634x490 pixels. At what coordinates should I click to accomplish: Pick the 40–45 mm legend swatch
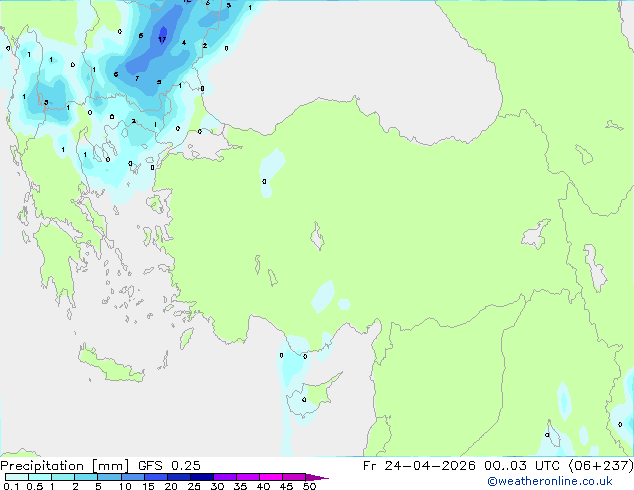click(271, 477)
